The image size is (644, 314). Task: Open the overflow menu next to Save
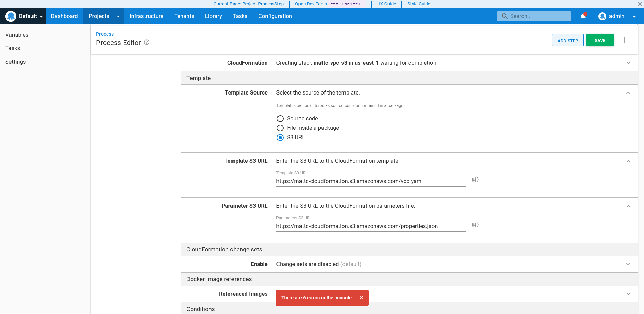click(624, 40)
